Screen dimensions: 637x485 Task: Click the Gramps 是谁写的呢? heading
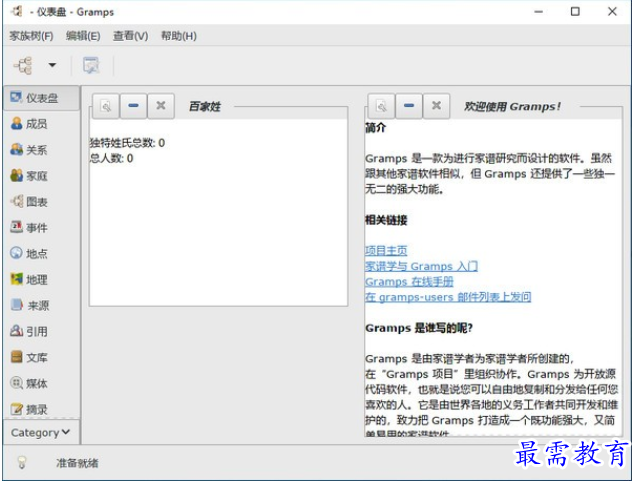[419, 328]
